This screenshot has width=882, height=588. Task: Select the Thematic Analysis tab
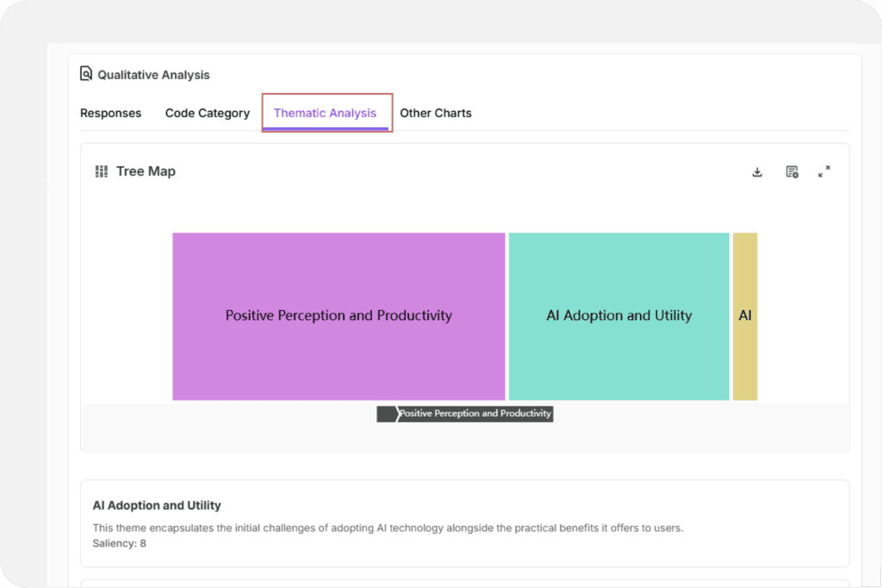pos(325,113)
